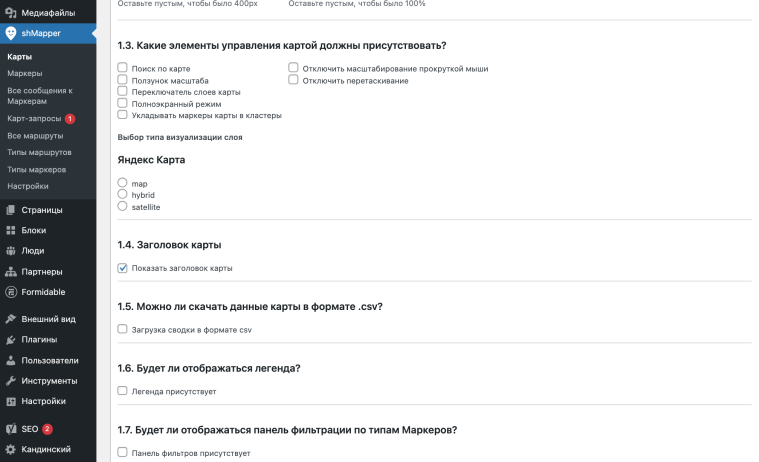This screenshot has height=462, width=760.
Task: Open Appearance via the paintbrush icon
Action: click(x=10, y=319)
